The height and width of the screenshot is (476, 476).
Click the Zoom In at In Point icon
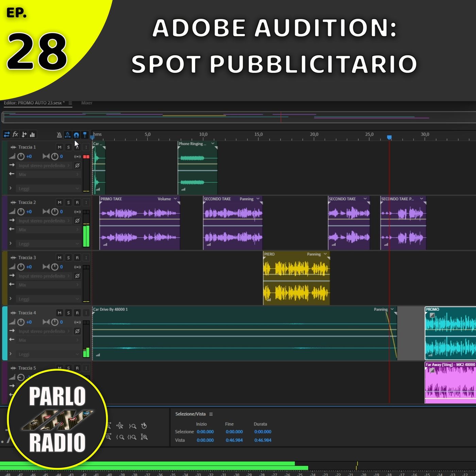[x=120, y=437]
